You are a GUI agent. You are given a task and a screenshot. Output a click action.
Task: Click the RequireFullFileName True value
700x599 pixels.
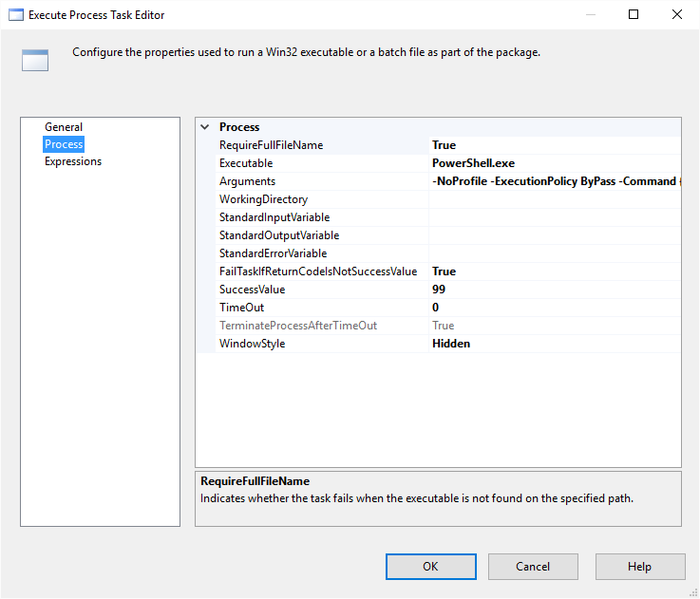pyautogui.click(x=555, y=145)
